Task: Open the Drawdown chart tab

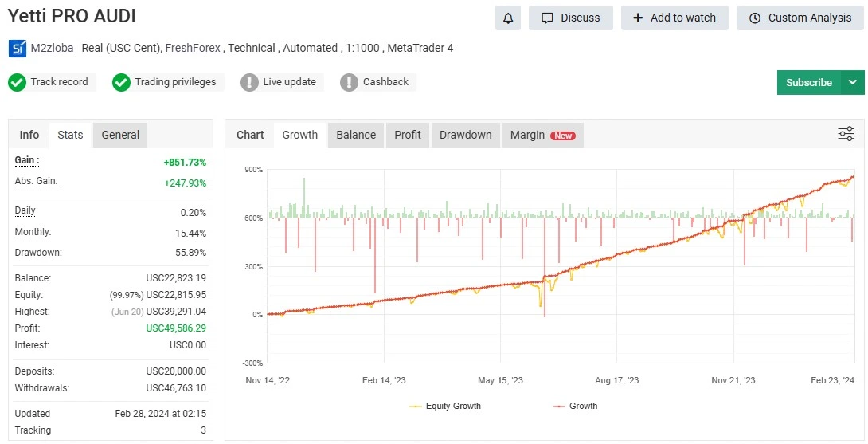Action: 465,135
